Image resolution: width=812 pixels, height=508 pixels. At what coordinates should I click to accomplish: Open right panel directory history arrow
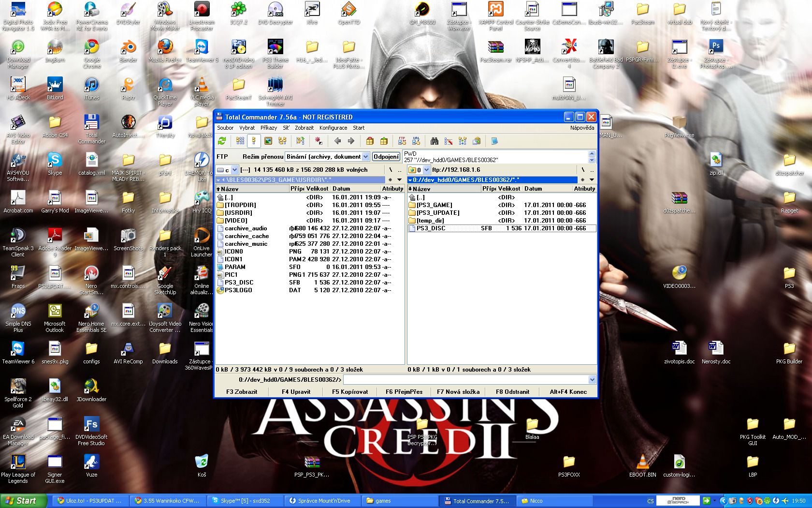pos(592,180)
